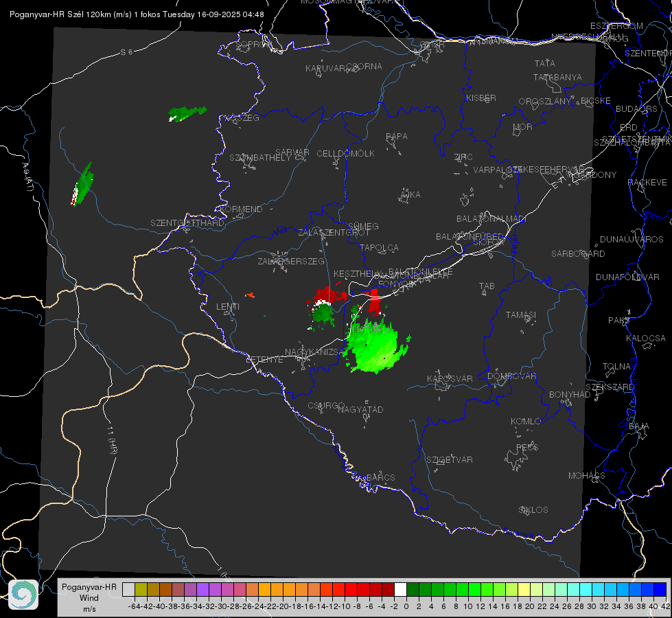Click the TAB city label
Image resolution: width=672 pixels, height=618 pixels.
(487, 286)
